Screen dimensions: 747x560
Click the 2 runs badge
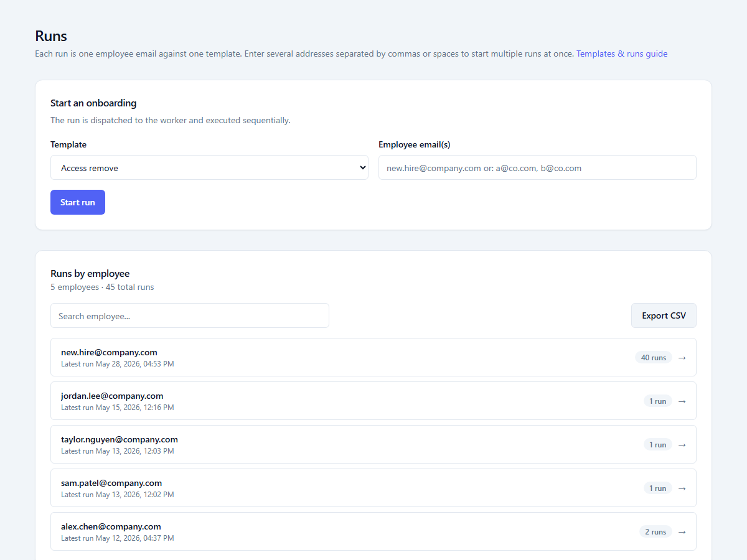pyautogui.click(x=655, y=532)
